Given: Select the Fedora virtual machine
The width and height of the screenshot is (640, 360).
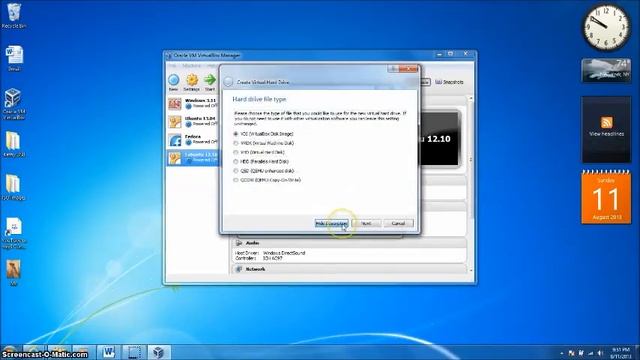Looking at the screenshot, I should (193, 139).
